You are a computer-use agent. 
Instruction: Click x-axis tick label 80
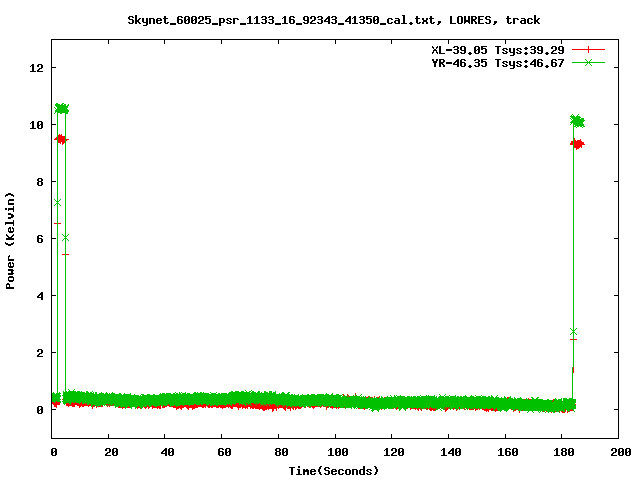[x=281, y=452]
